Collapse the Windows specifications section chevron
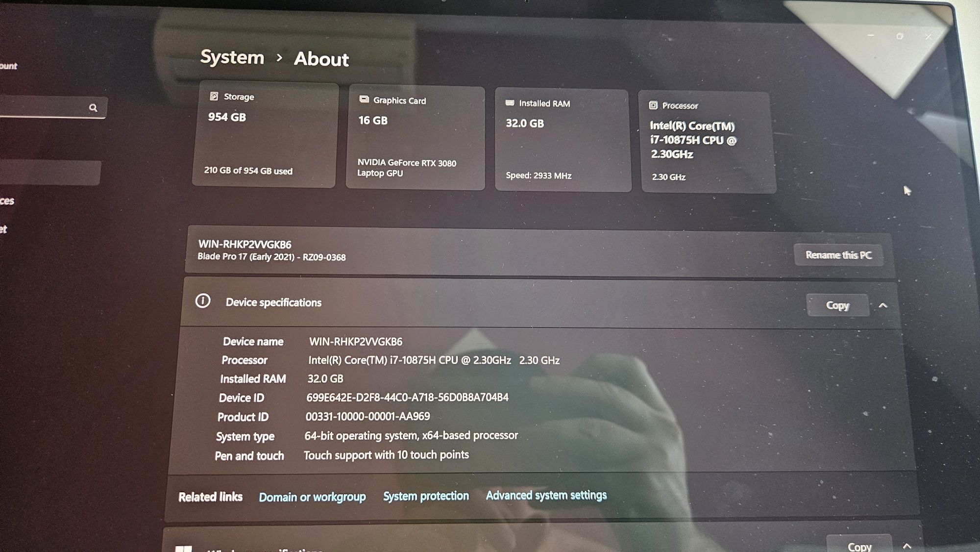Viewport: 980px width, 552px height. click(906, 546)
